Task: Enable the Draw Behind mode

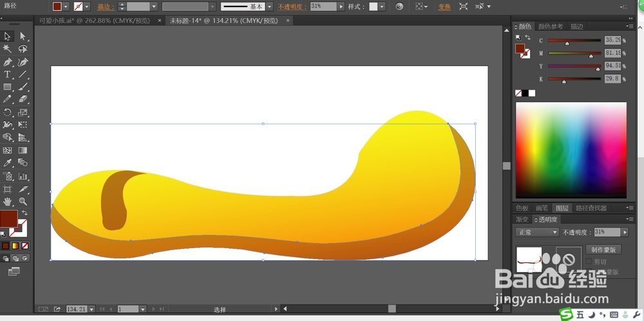Action: pyautogui.click(x=15, y=258)
